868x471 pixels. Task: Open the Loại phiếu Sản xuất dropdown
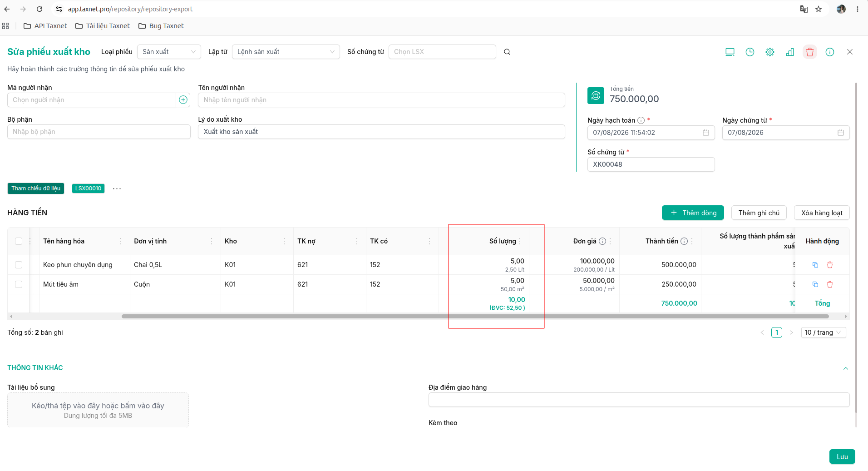tap(169, 52)
